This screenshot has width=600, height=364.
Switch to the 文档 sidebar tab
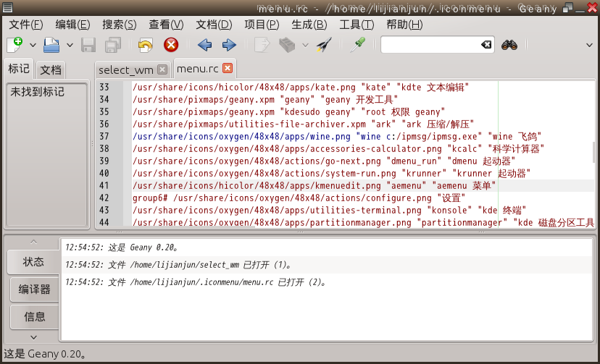[51, 70]
